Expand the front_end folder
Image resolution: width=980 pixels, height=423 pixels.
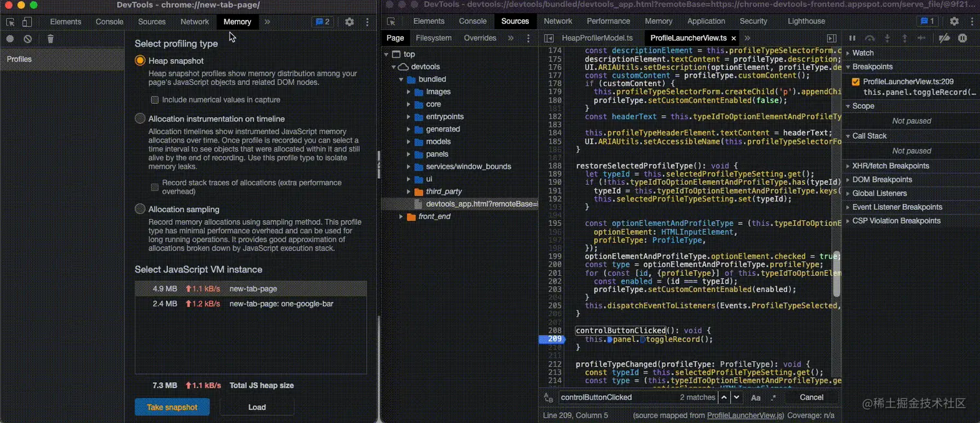[x=401, y=216]
